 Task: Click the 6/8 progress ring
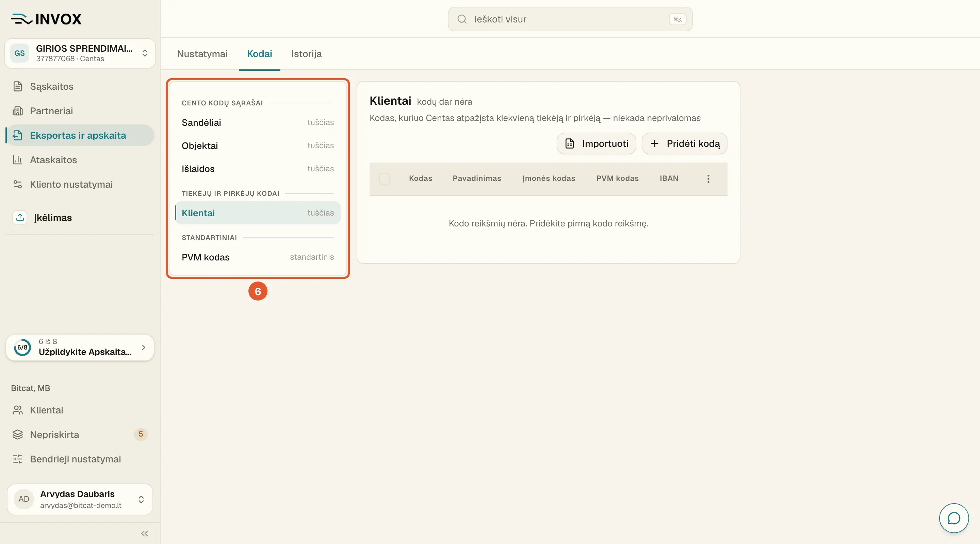[22, 347]
